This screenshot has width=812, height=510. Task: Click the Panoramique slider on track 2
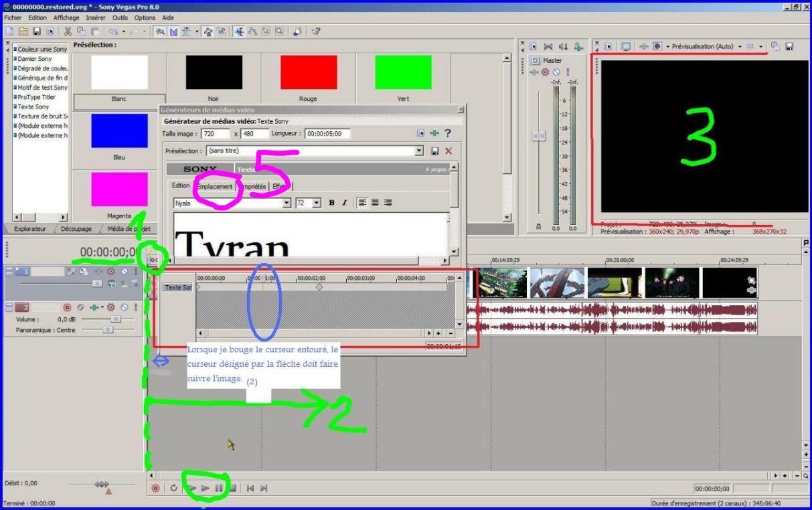click(x=107, y=330)
